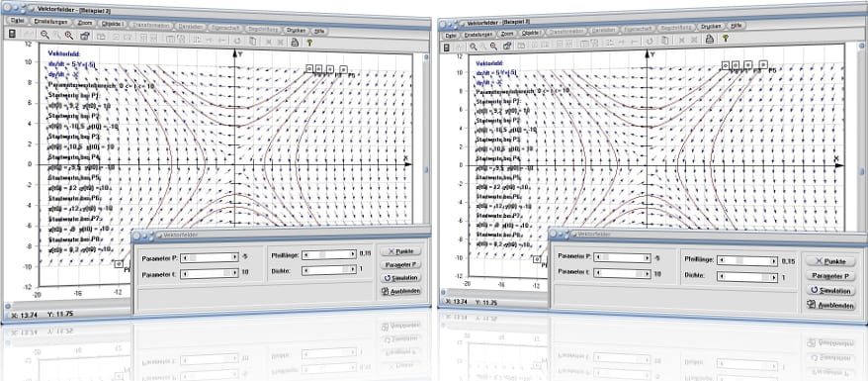868x381 pixels.
Task: Open the Datei menu in left window
Action: [17, 21]
